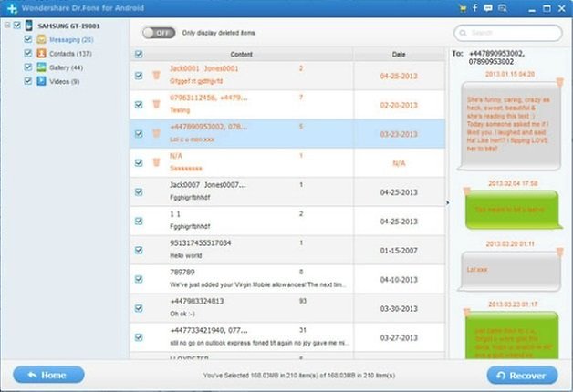Click the Wondershare plus logo icon

(12, 8)
